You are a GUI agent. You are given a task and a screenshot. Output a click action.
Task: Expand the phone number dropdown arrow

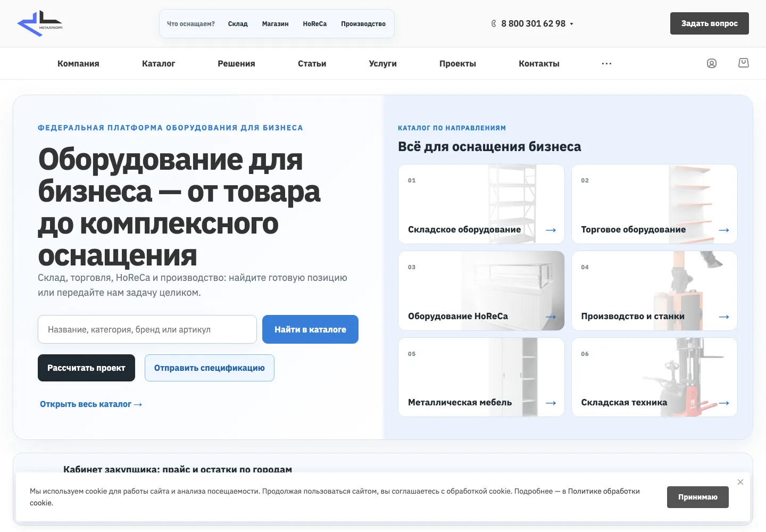[572, 24]
